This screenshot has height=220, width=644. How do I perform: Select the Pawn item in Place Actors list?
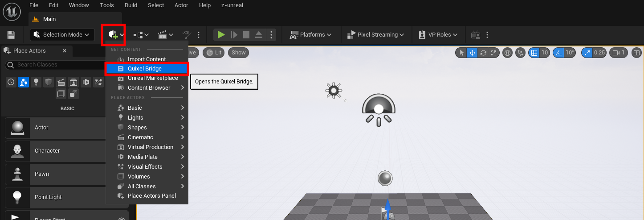pyautogui.click(x=55, y=174)
